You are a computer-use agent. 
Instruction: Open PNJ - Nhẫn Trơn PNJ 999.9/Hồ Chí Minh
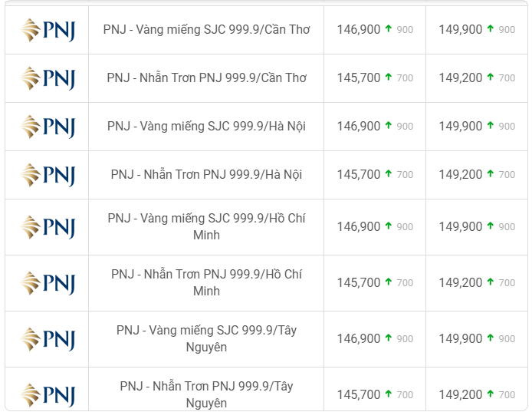[206, 282]
